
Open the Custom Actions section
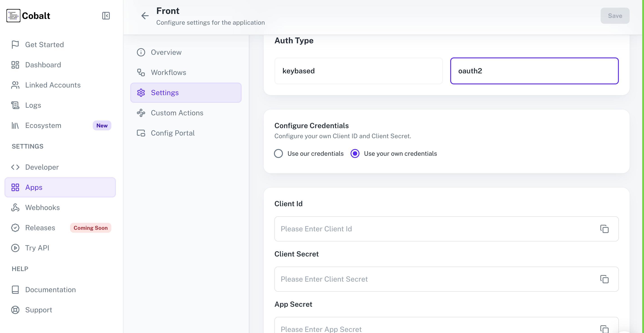(x=177, y=113)
